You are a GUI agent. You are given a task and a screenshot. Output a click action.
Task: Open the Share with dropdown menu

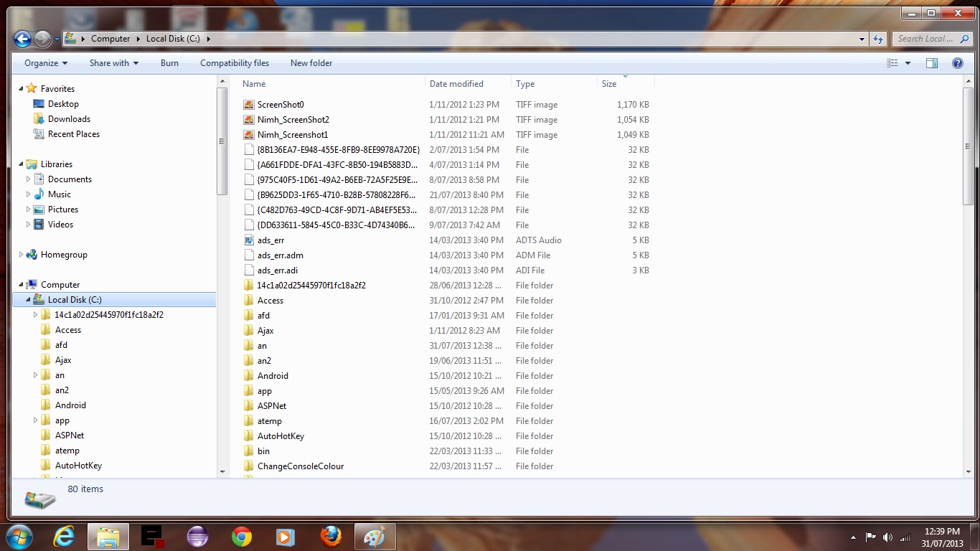(113, 63)
